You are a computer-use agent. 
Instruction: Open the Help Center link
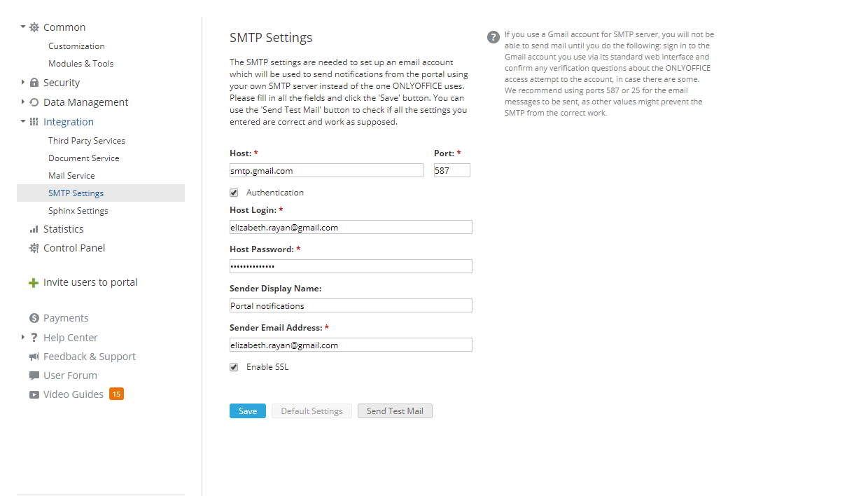click(x=71, y=338)
